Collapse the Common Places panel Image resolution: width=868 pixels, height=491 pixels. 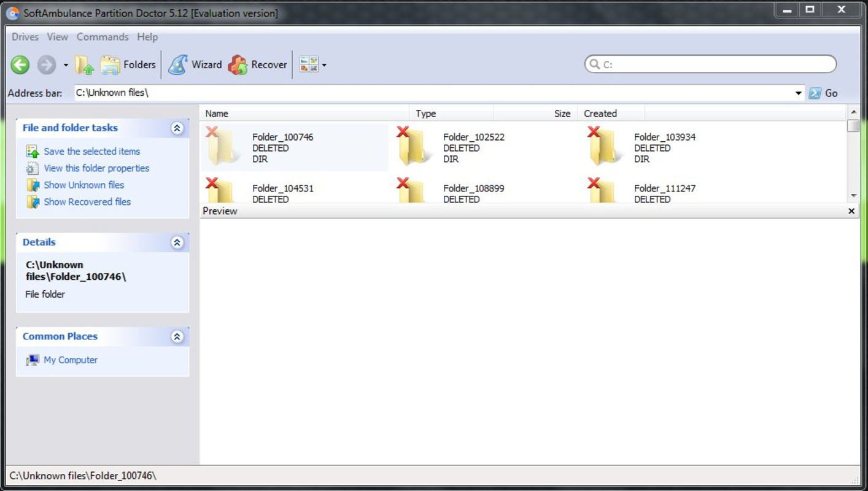(x=177, y=336)
